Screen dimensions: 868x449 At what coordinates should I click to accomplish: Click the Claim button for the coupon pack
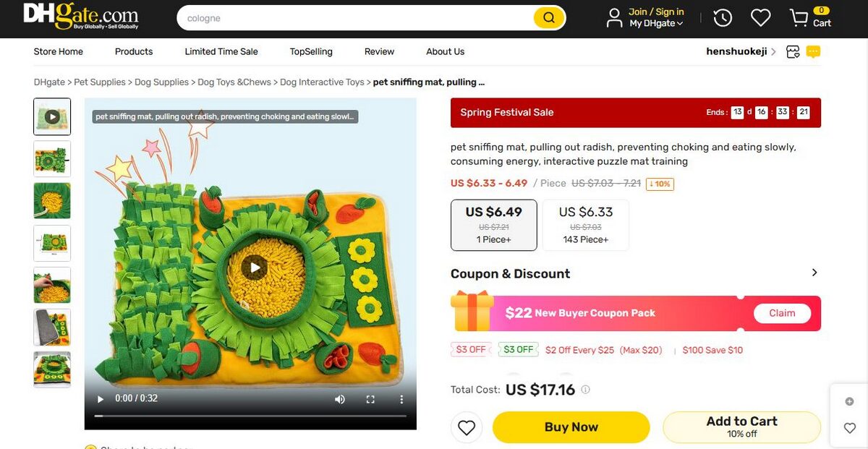(782, 313)
